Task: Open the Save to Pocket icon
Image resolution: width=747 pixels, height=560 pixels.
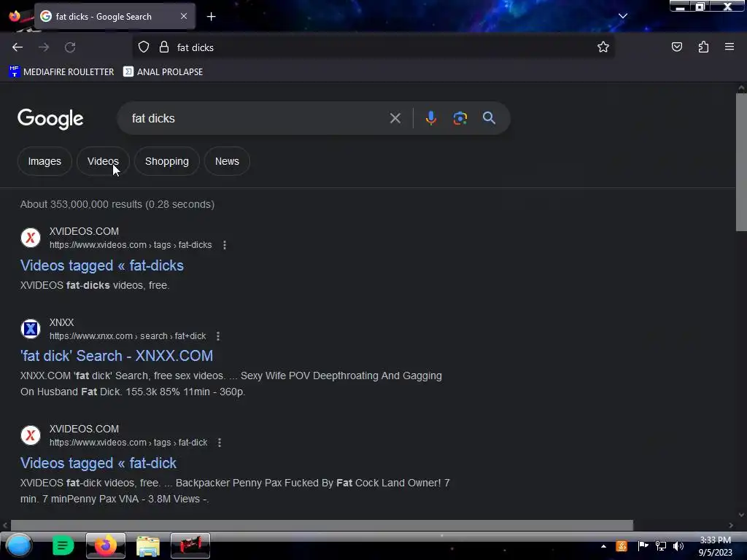Action: pyautogui.click(x=676, y=47)
